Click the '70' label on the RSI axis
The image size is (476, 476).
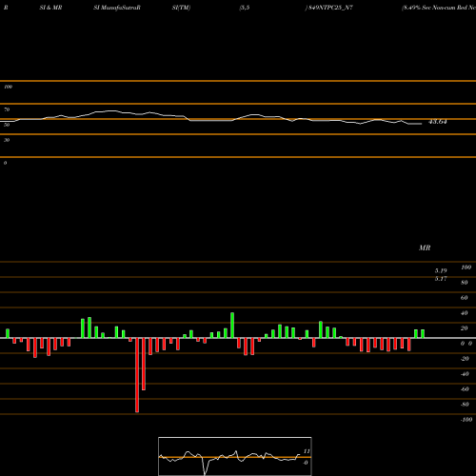coord(7,109)
